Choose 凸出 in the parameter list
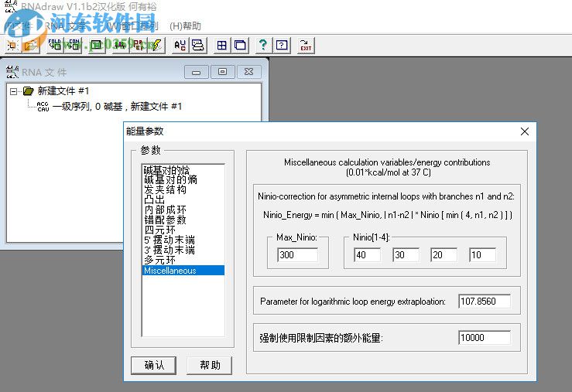The height and width of the screenshot is (392, 572). 154,199
